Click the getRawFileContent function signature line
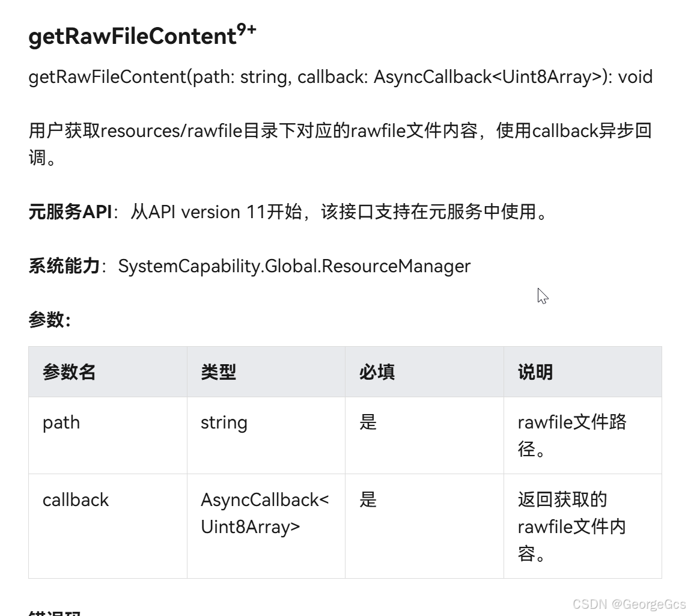Screen dimensions: 688x616 tap(340, 77)
